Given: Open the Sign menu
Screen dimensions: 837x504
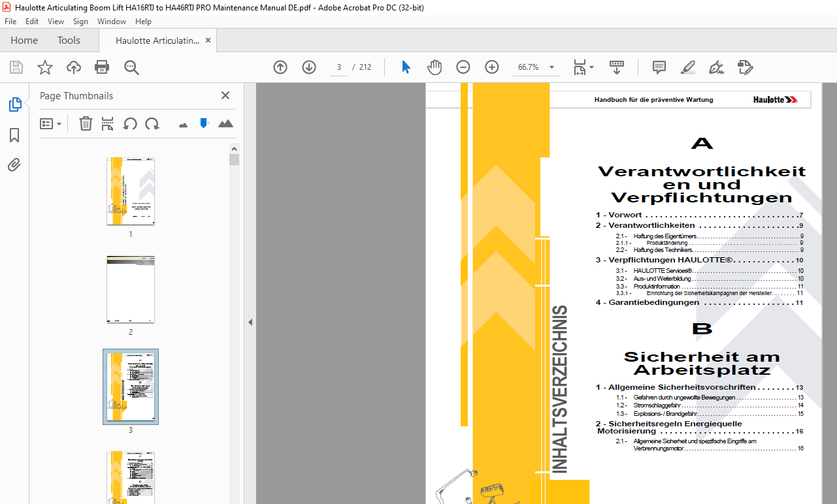Looking at the screenshot, I should [80, 22].
